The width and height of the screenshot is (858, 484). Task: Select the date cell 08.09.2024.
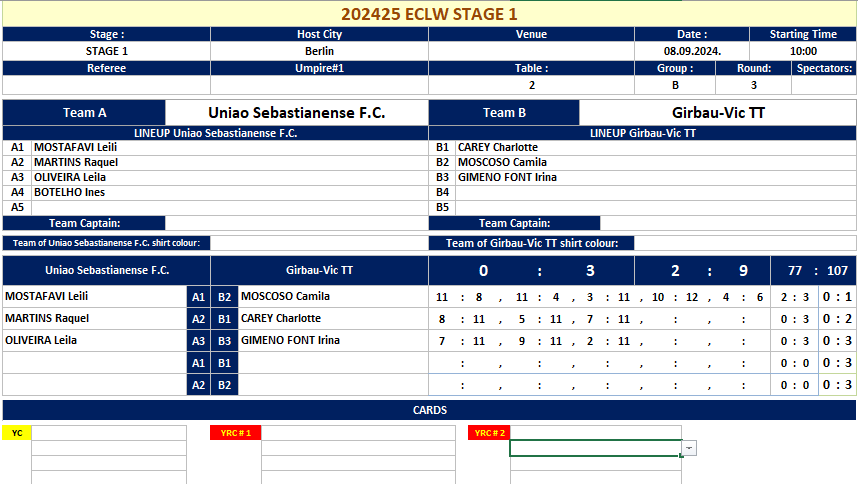(692, 51)
